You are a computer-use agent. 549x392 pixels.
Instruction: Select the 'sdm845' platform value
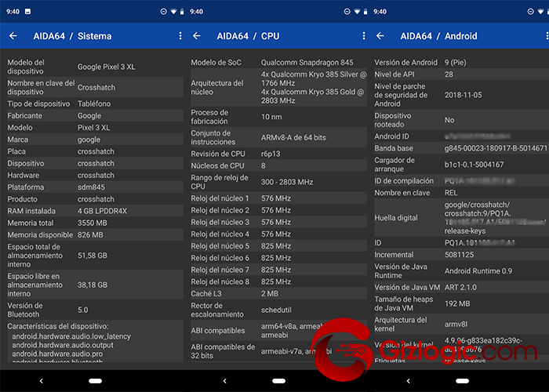91,187
